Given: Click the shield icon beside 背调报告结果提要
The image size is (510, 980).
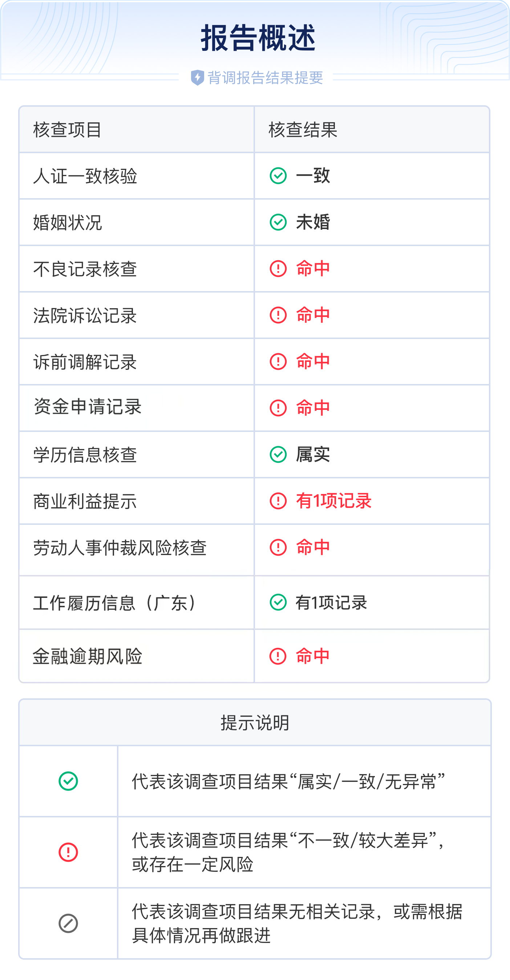Looking at the screenshot, I should coord(198,78).
